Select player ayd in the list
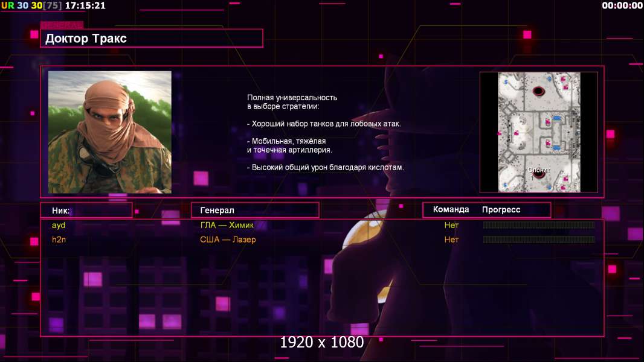Image resolution: width=644 pixels, height=362 pixels. click(x=59, y=225)
